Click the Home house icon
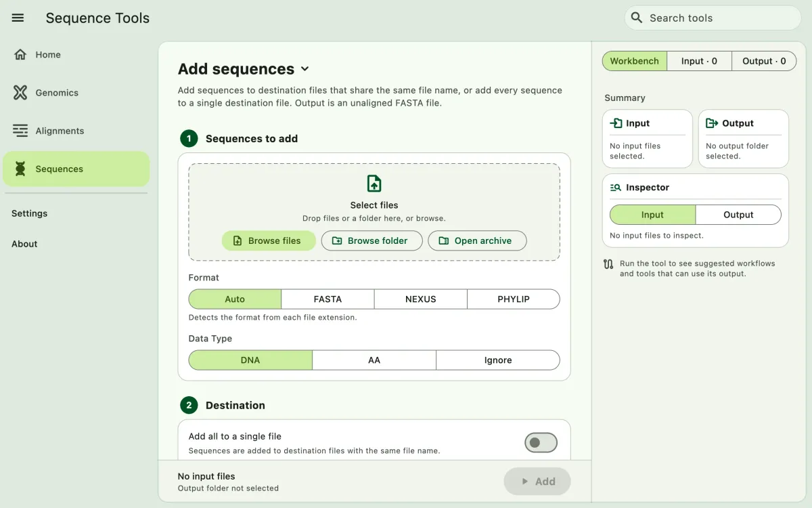Image resolution: width=812 pixels, height=508 pixels. 20,55
